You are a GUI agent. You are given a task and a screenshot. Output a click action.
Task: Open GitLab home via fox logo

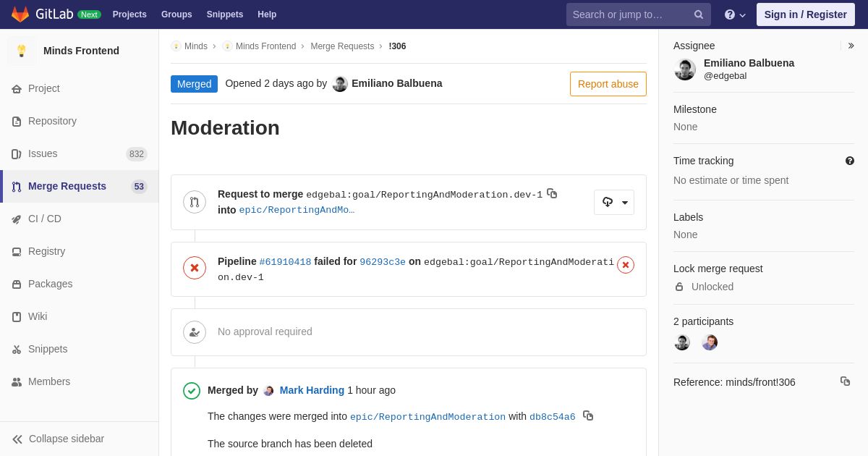coord(20,14)
